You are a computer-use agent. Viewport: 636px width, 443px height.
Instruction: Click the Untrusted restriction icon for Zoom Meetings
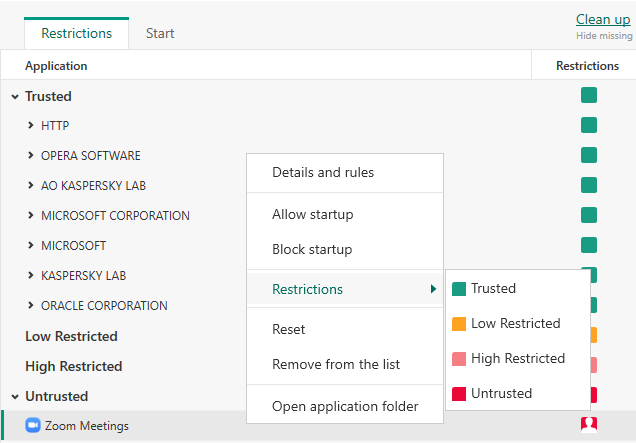tap(589, 424)
